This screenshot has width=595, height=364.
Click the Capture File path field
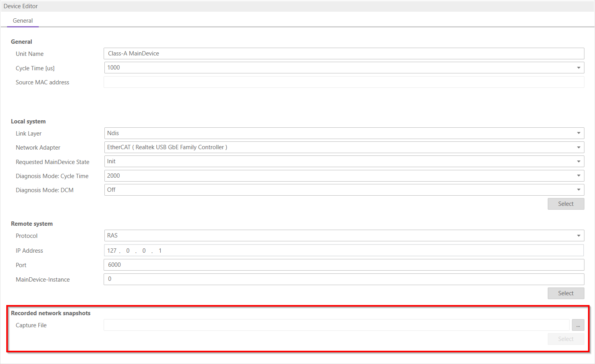point(336,325)
